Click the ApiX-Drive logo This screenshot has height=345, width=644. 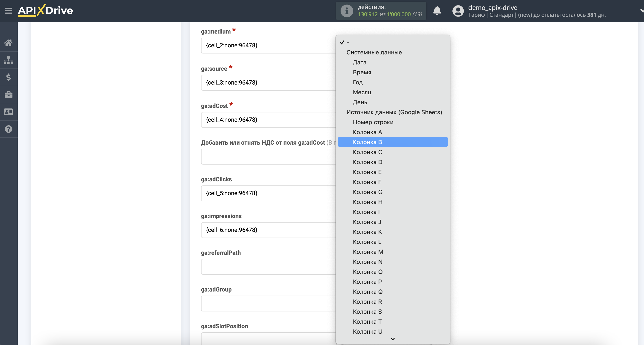45,10
